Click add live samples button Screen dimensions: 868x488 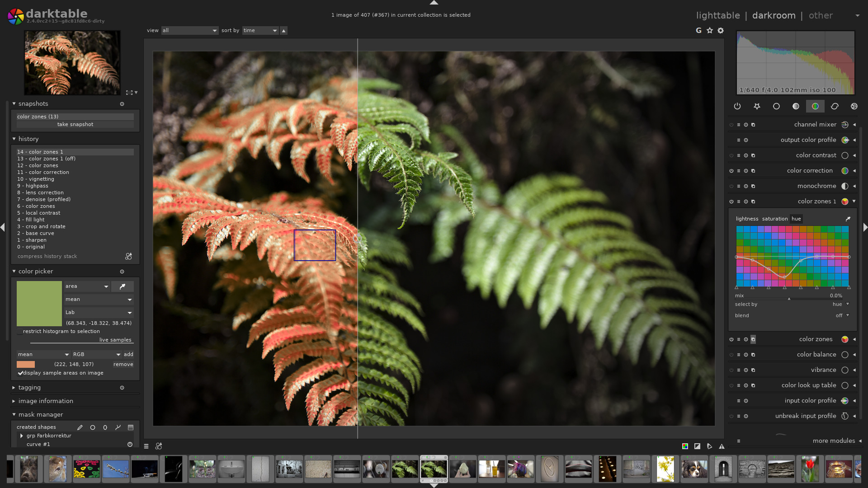128,354
